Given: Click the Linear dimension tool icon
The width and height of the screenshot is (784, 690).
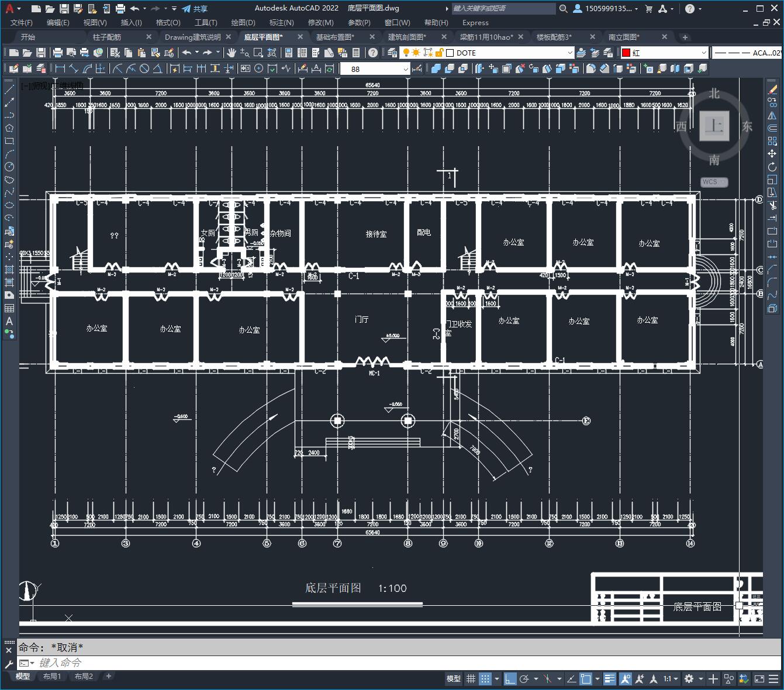Looking at the screenshot, I should pyautogui.click(x=60, y=68).
